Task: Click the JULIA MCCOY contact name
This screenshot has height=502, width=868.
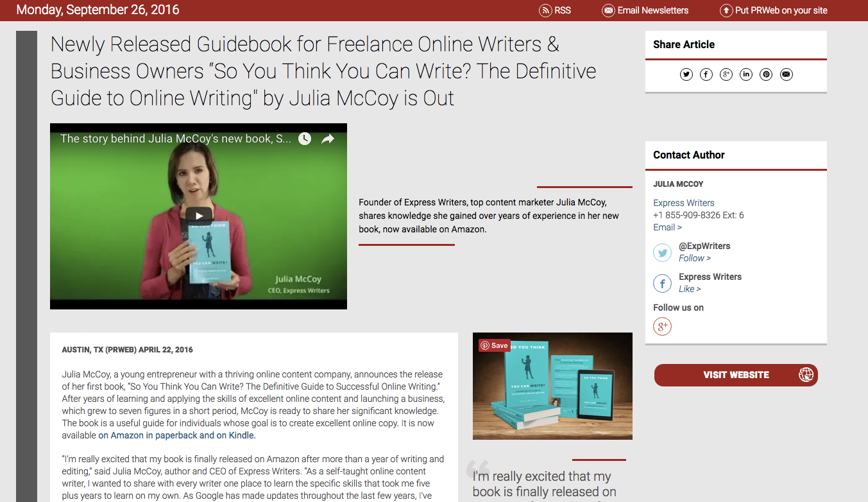Action: 678,184
